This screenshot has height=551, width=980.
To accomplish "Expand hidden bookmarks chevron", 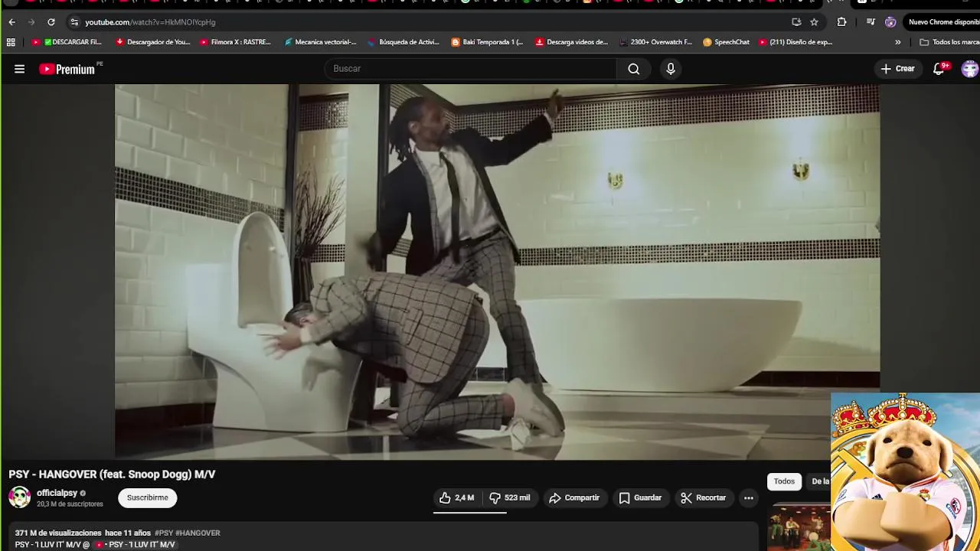I will (x=898, y=42).
